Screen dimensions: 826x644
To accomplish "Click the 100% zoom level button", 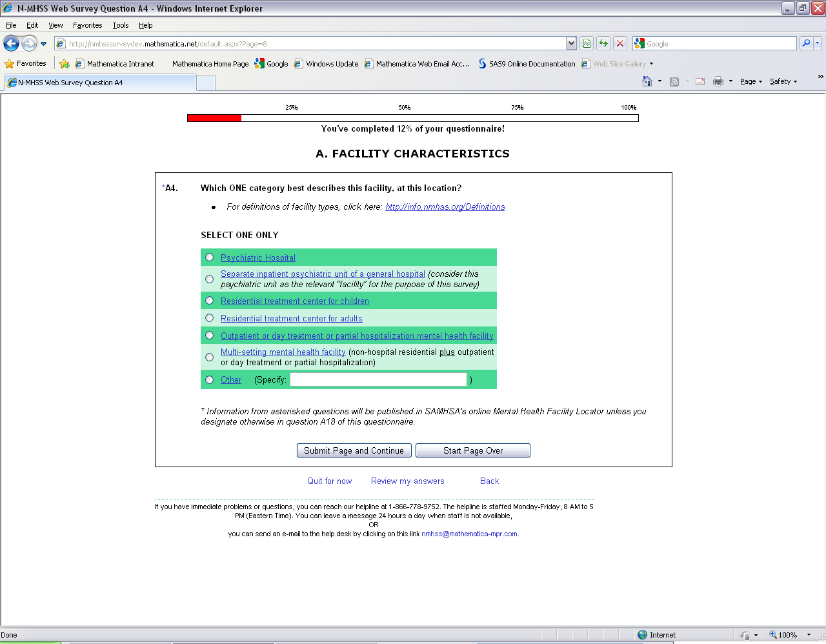I will coord(783,635).
